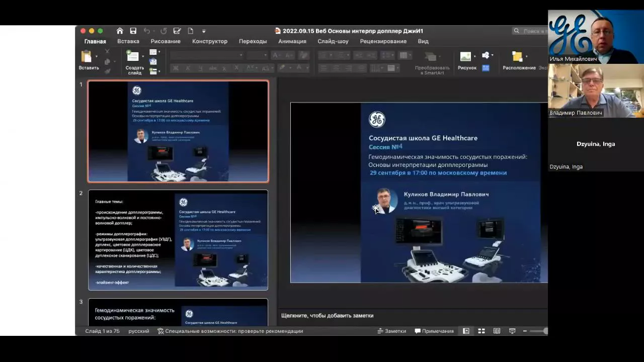Click the Convert to SmartArt icon
Screen dimensions: 644x362
(430, 56)
